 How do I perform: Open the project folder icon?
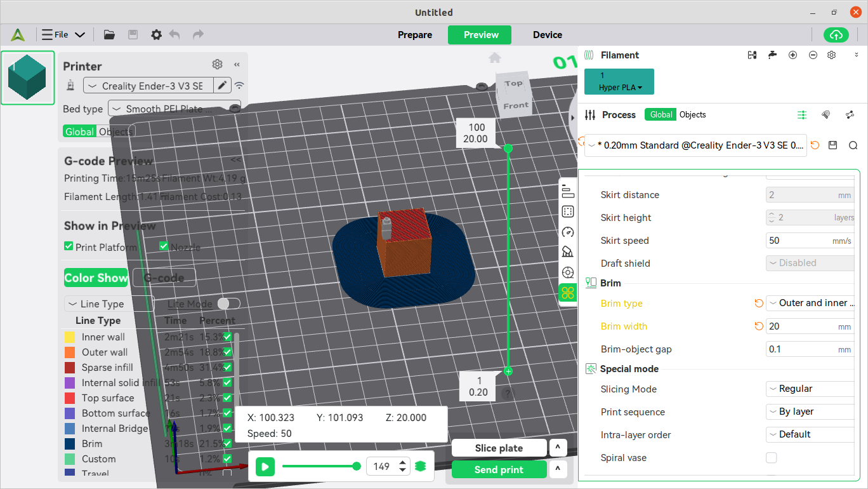(109, 35)
